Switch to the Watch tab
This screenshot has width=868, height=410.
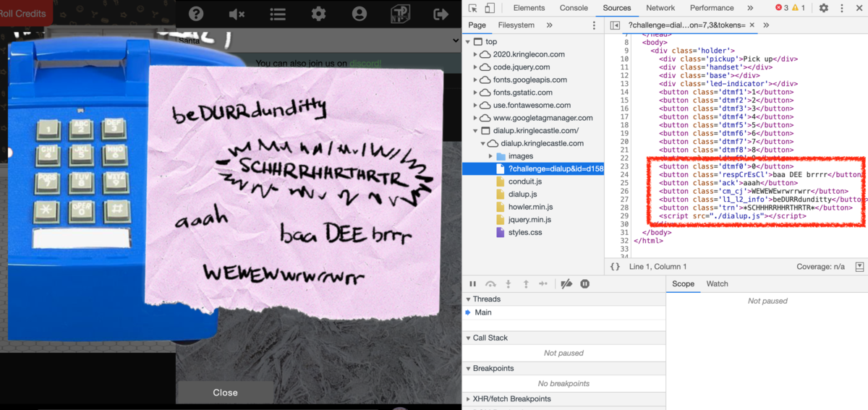pos(717,284)
